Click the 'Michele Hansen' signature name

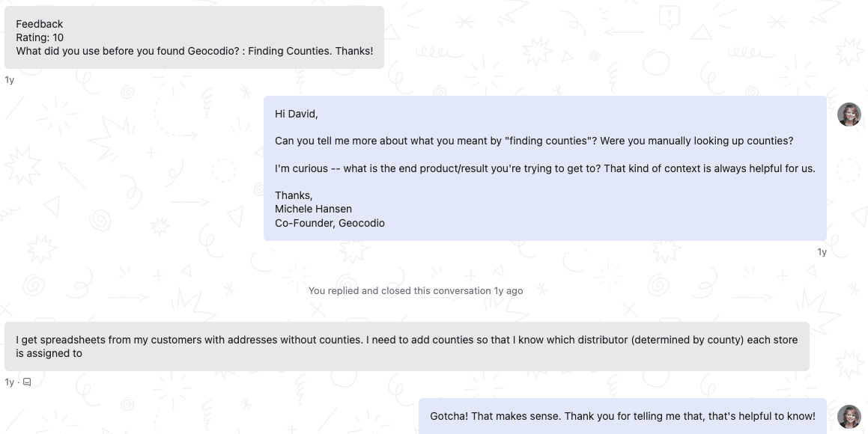click(x=313, y=209)
